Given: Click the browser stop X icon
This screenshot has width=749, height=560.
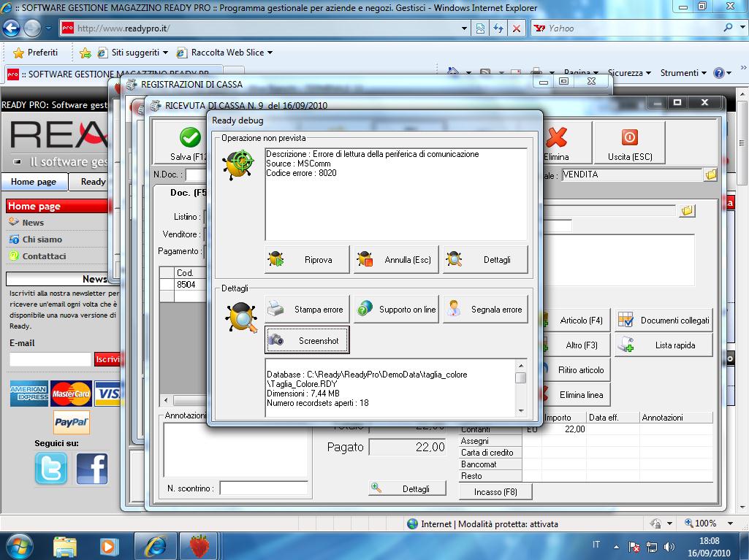Looking at the screenshot, I should 517,28.
